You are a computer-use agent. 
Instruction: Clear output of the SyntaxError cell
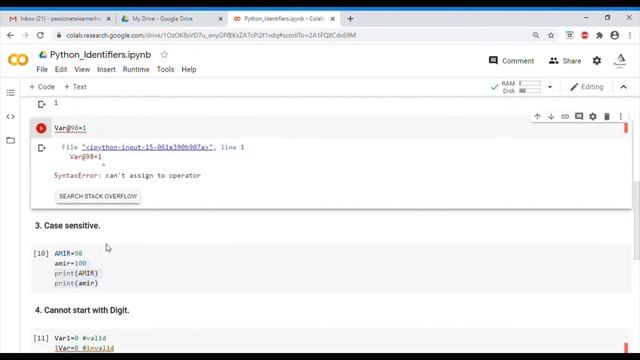coord(42,148)
